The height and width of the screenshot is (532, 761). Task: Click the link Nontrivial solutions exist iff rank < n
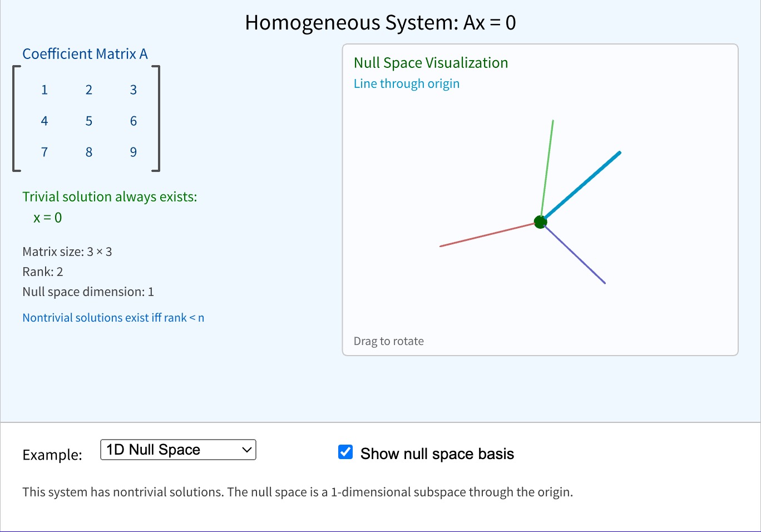point(113,317)
